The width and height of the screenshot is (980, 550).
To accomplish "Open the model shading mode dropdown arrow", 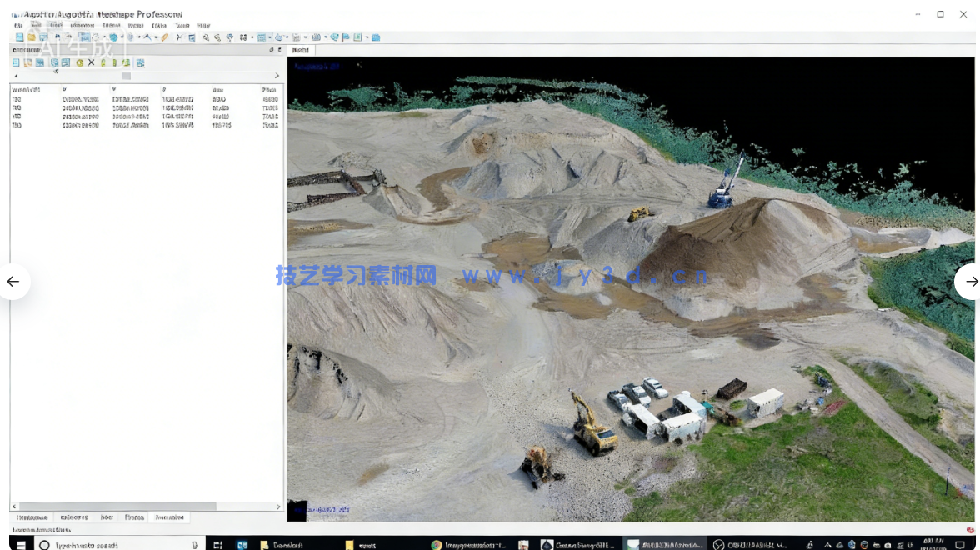I will tap(286, 37).
